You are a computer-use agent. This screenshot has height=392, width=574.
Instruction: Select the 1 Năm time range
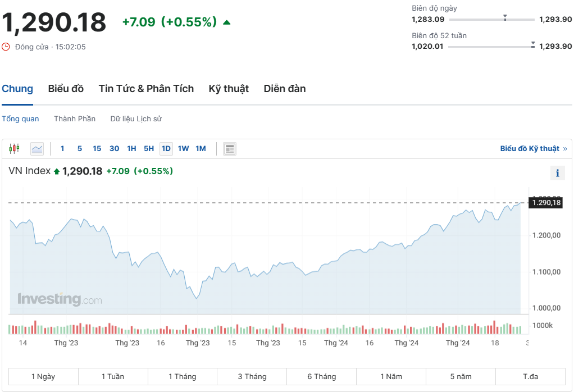tap(391, 377)
